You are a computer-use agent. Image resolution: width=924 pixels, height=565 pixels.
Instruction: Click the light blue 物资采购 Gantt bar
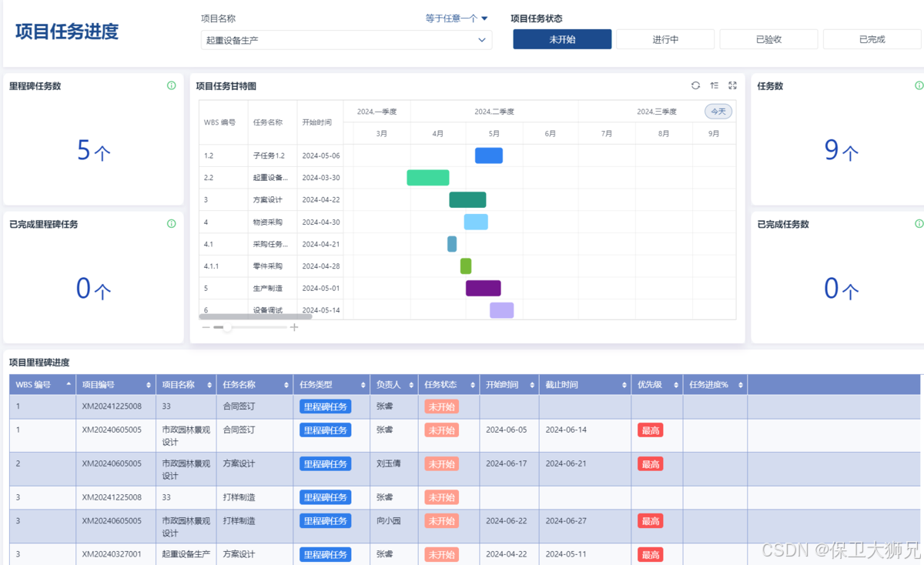[476, 222]
